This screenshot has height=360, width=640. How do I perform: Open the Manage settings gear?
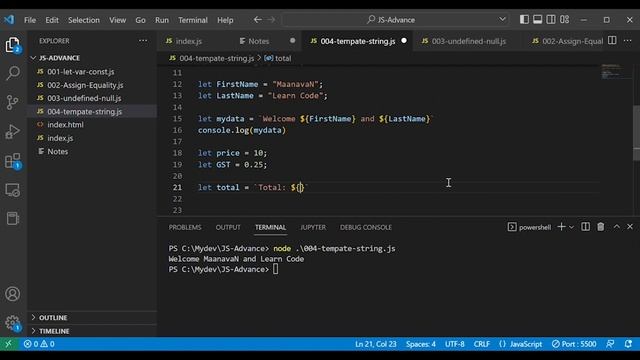click(13, 323)
